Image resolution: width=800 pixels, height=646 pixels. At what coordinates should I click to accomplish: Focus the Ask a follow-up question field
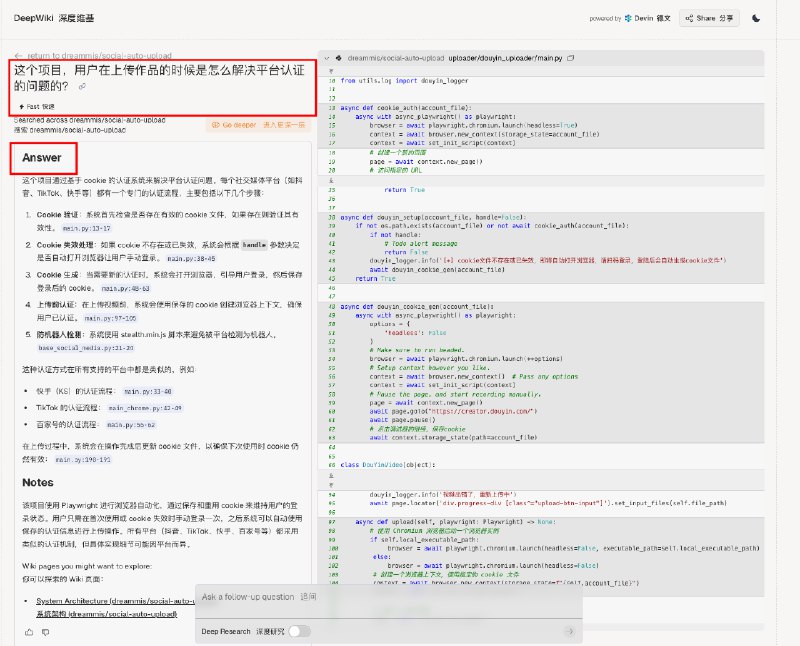[388, 597]
